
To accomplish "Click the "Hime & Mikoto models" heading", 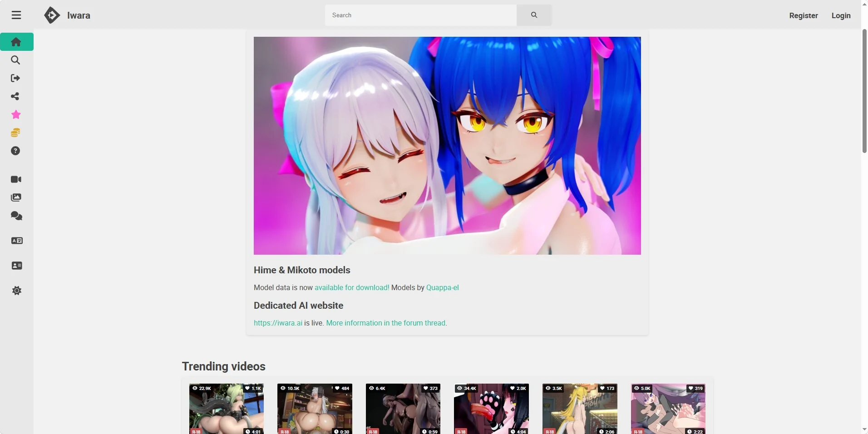I will click(302, 270).
